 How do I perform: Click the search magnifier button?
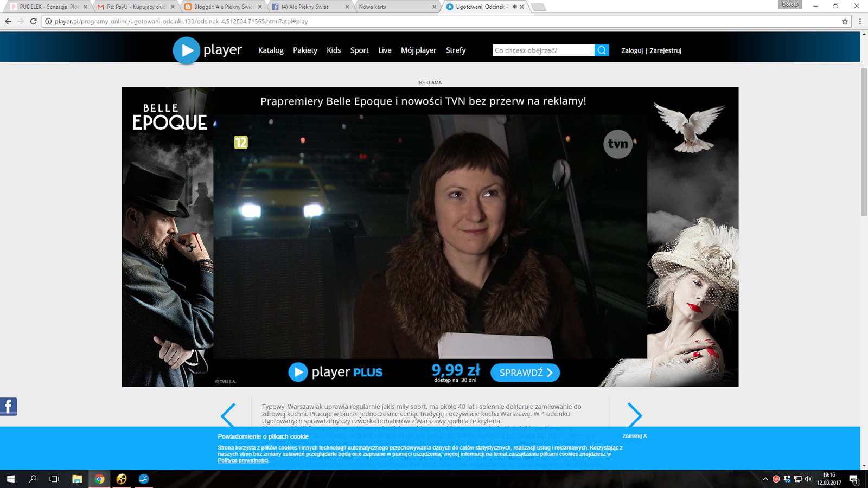pyautogui.click(x=602, y=50)
